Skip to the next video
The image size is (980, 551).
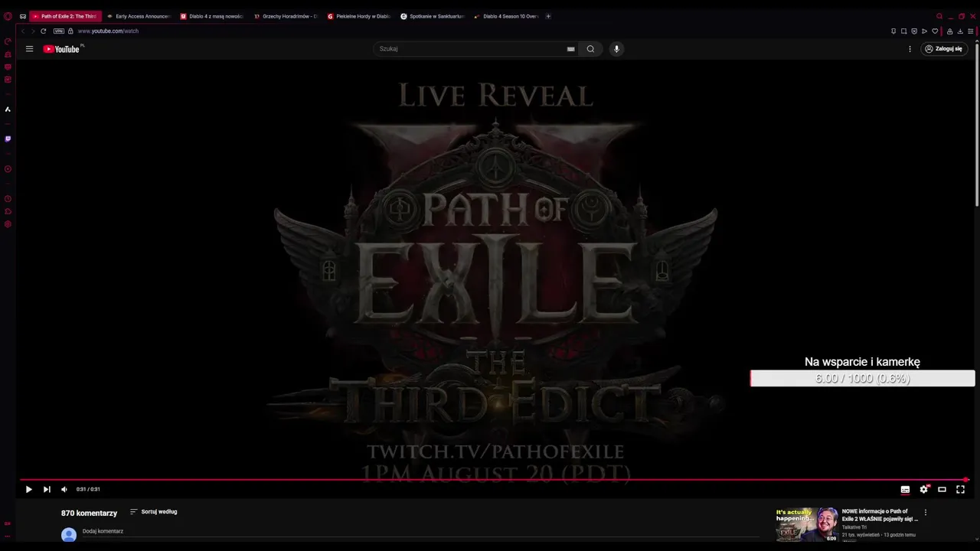point(46,490)
